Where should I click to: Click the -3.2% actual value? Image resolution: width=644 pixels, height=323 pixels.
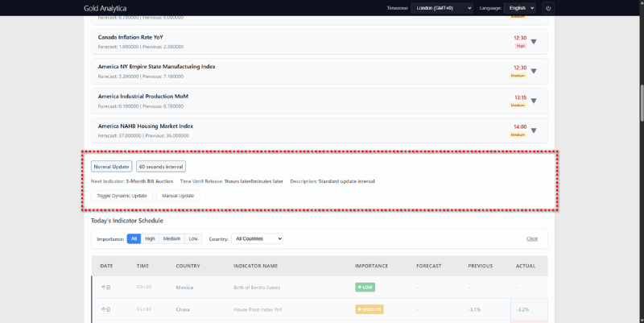tap(522, 309)
